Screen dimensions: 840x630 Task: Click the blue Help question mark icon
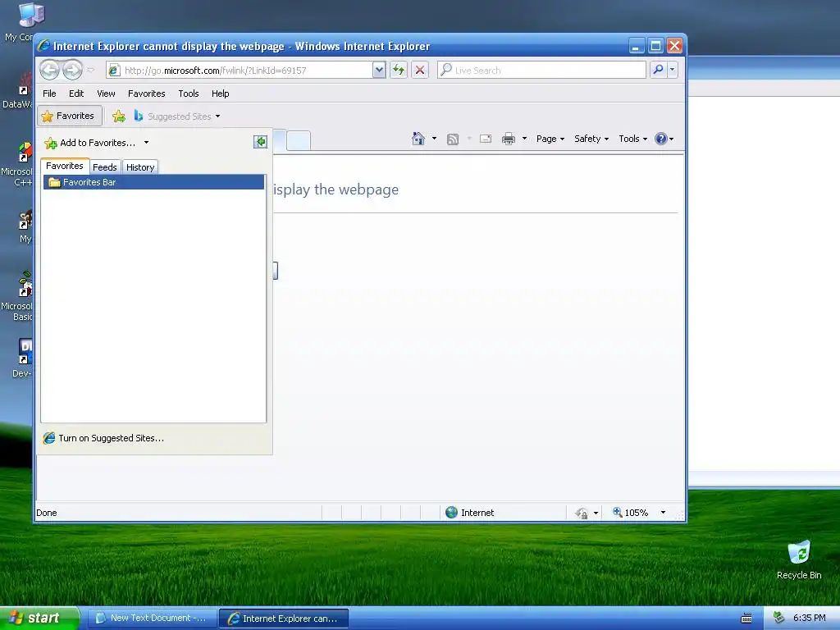(661, 139)
